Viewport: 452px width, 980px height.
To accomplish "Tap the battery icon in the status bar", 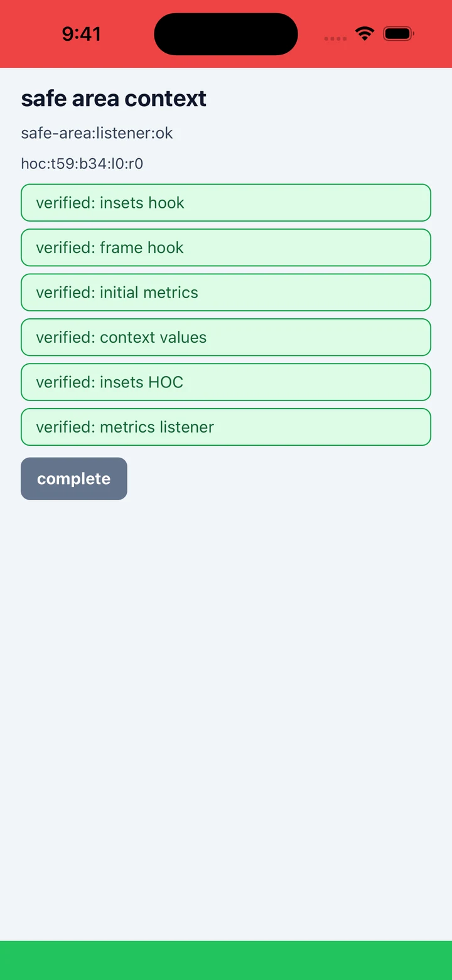I will (x=399, y=33).
